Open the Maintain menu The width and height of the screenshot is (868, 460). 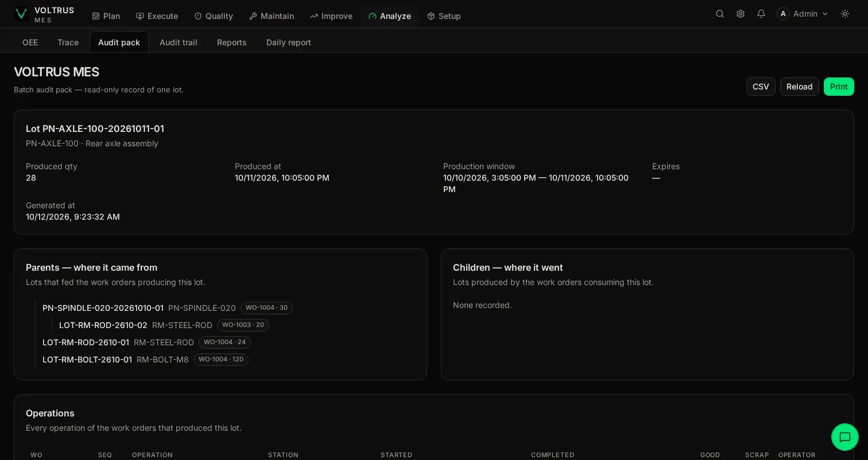click(272, 16)
